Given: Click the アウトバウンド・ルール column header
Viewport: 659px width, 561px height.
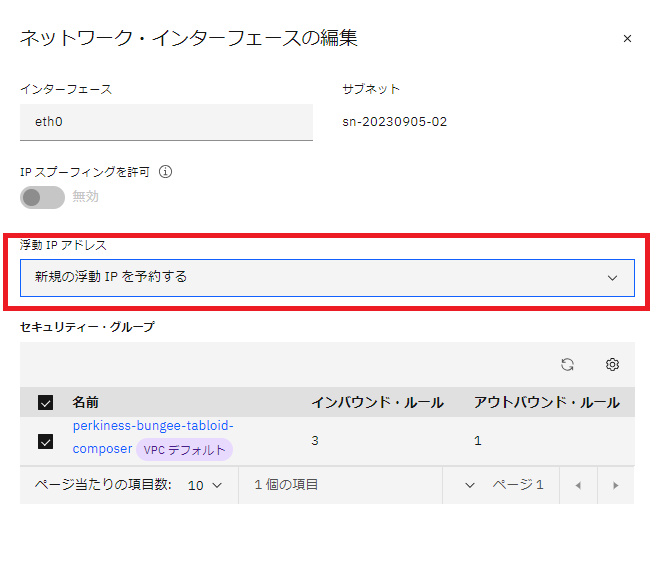Looking at the screenshot, I should coord(547,402).
